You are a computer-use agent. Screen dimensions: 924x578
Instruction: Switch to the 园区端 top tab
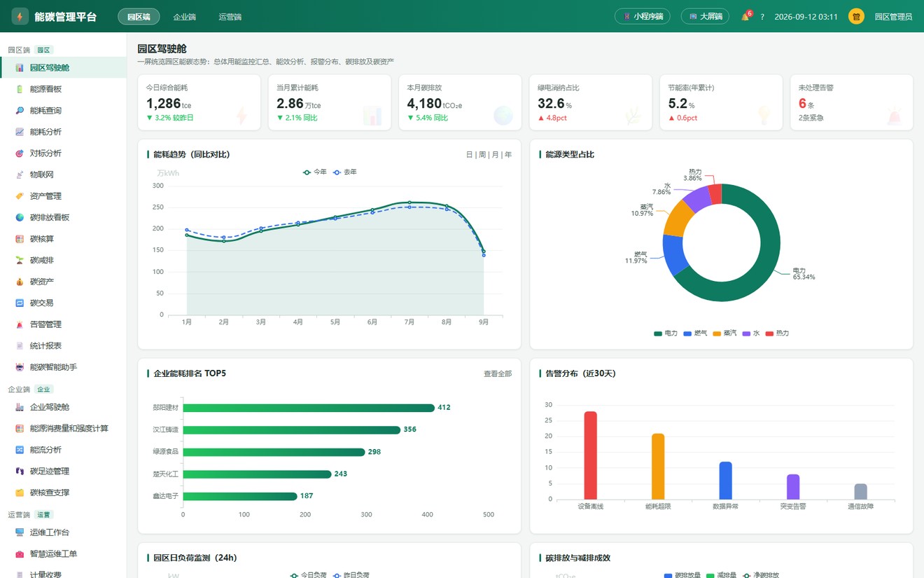[x=139, y=17]
